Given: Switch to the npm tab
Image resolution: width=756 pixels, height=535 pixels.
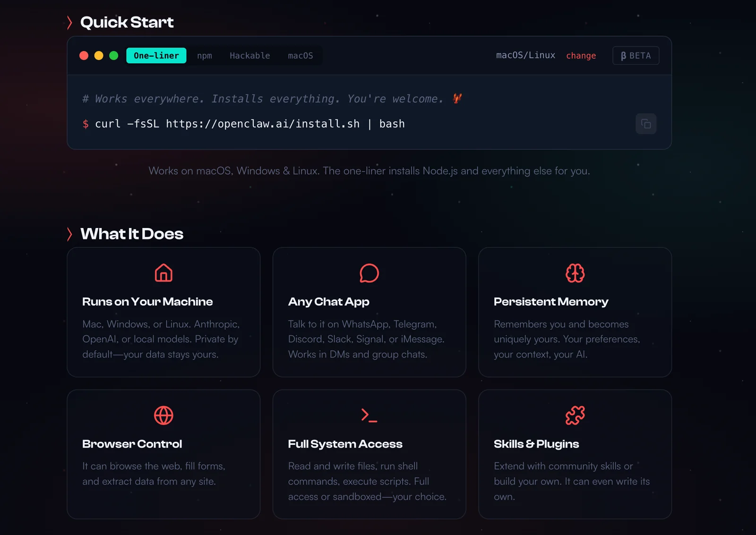Looking at the screenshot, I should pos(205,56).
